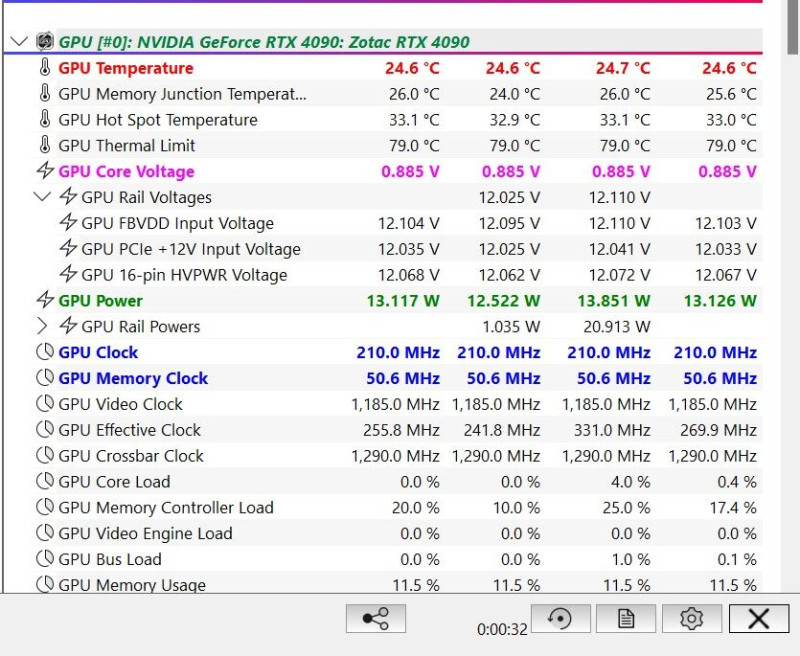Click the gauge icon next to GPU Core Load
This screenshot has width=800, height=656.
tap(45, 482)
